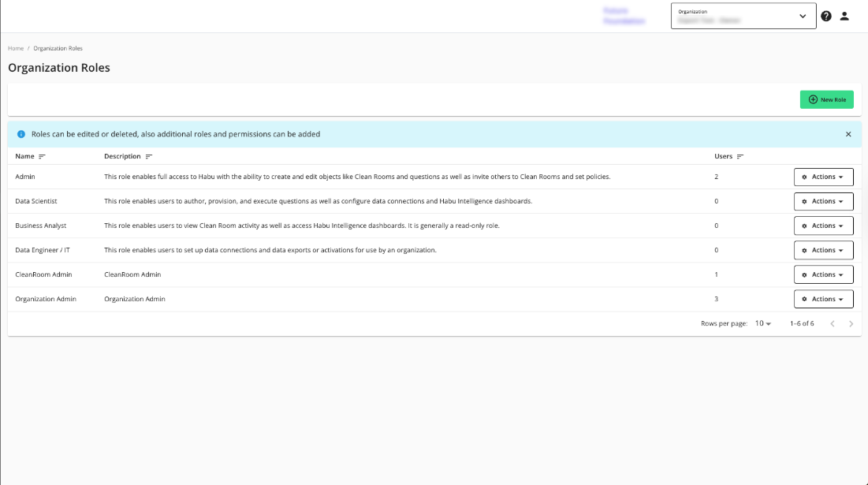The image size is (868, 485).
Task: Go to previous page arrow
Action: [x=833, y=324]
